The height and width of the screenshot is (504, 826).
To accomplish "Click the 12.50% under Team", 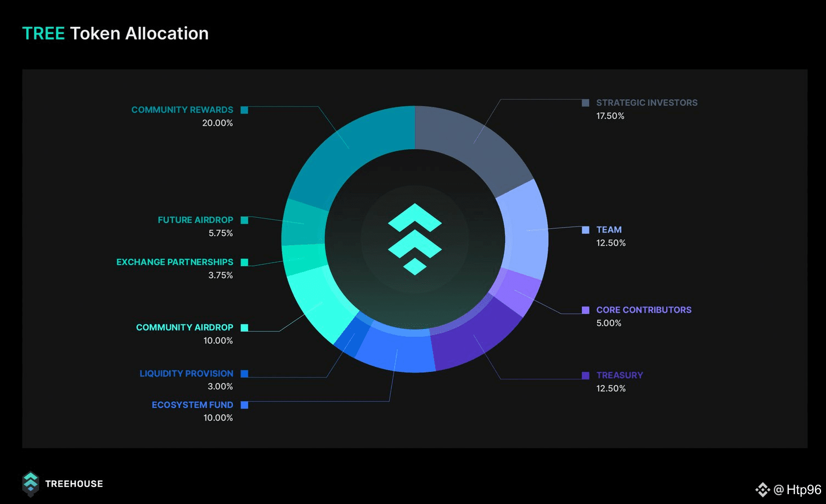I will click(611, 243).
